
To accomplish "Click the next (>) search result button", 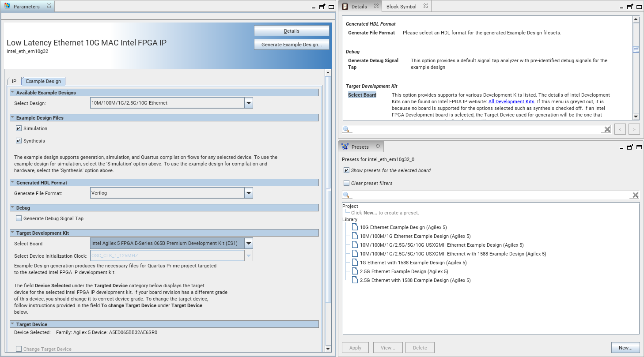I will [634, 129].
